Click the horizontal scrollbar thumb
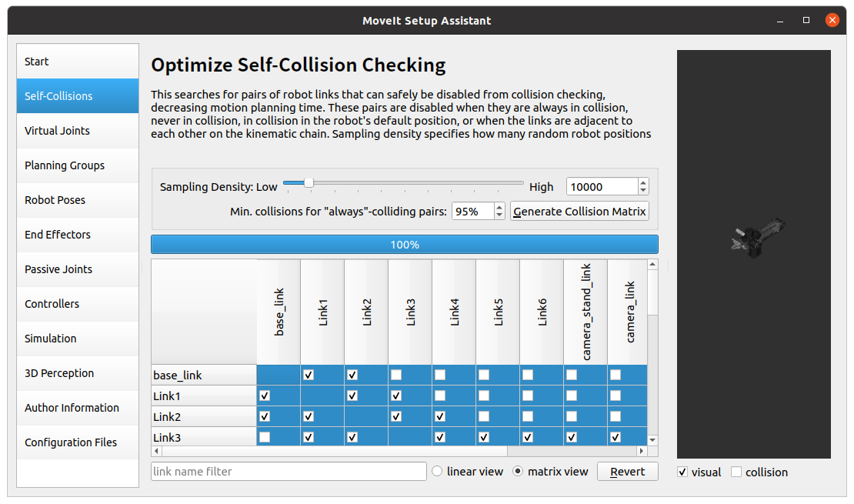This screenshot has height=504, width=854. pos(335,451)
